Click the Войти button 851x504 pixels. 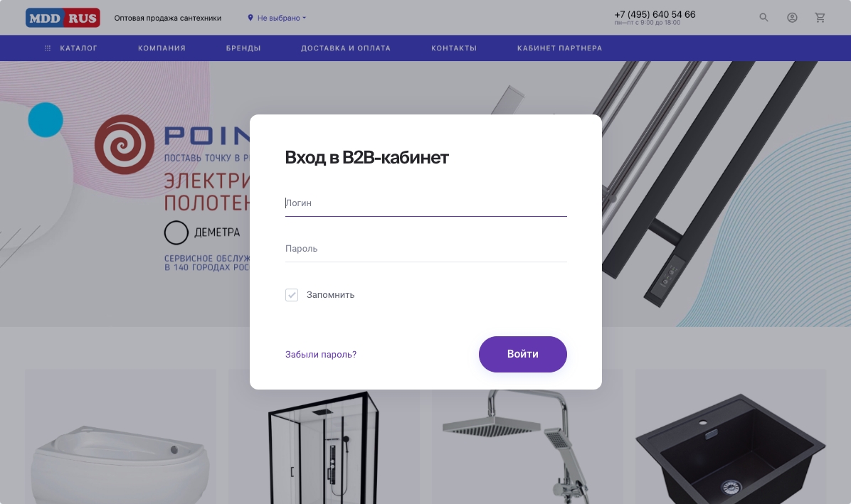(523, 355)
